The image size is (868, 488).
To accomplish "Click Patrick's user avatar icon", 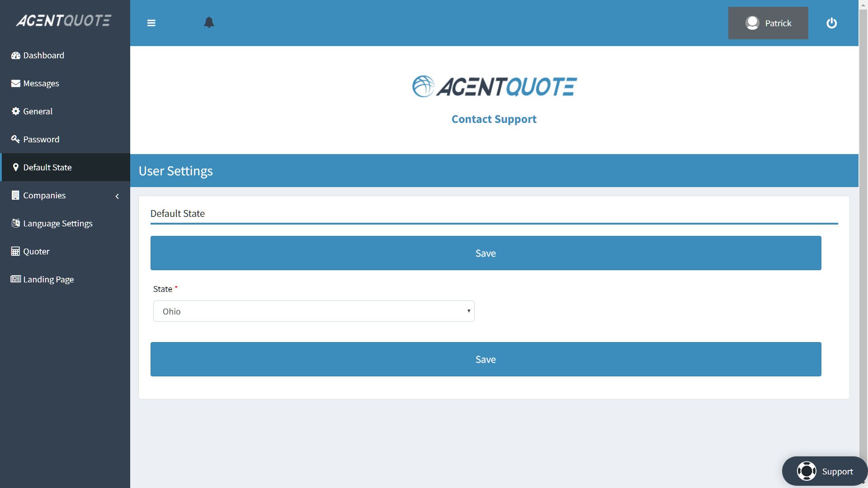I will pos(752,23).
